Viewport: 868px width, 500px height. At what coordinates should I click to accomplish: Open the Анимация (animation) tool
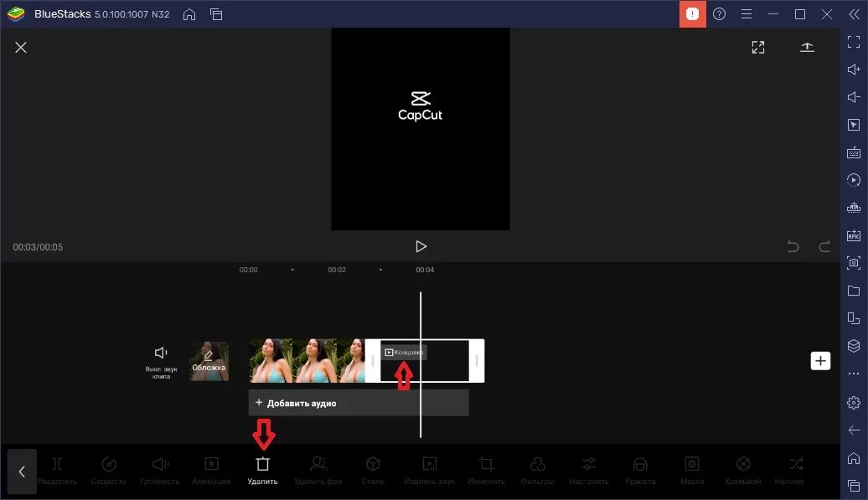211,471
